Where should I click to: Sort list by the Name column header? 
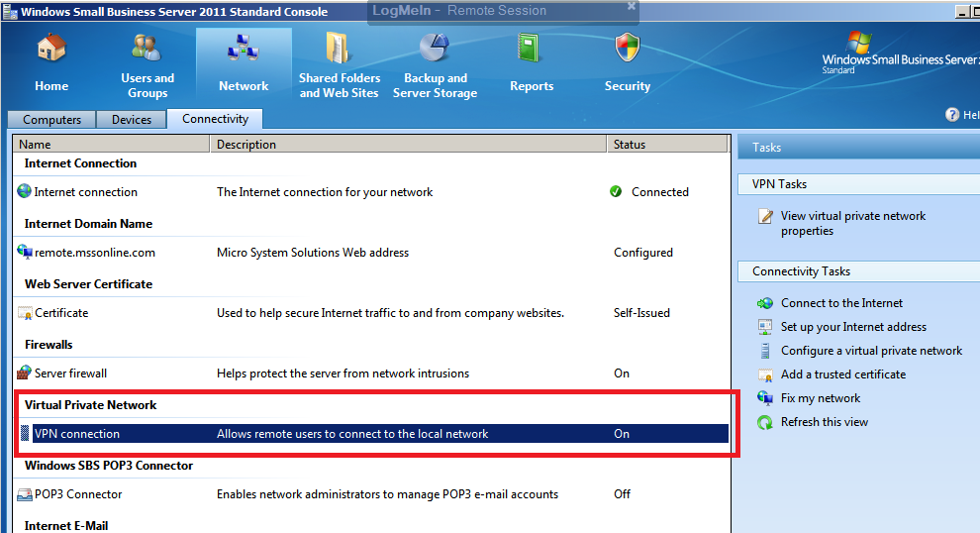coord(111,144)
